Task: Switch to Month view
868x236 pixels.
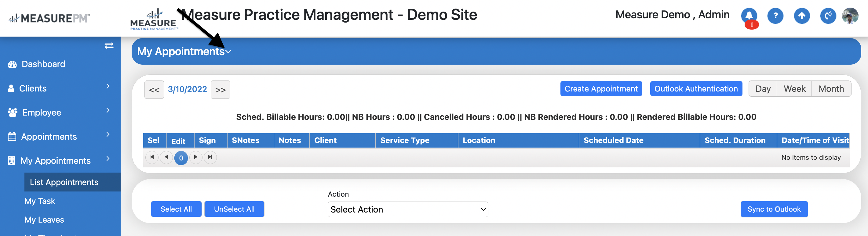Action: click(x=831, y=89)
